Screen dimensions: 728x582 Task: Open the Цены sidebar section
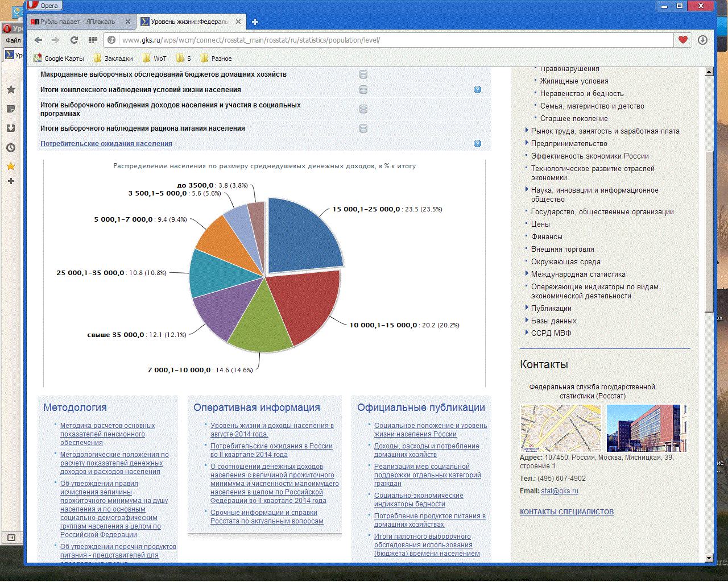pos(540,224)
